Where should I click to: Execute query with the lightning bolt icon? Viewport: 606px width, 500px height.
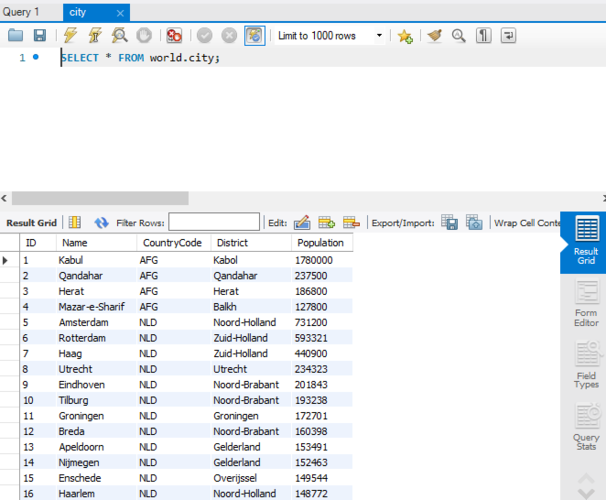point(70,36)
